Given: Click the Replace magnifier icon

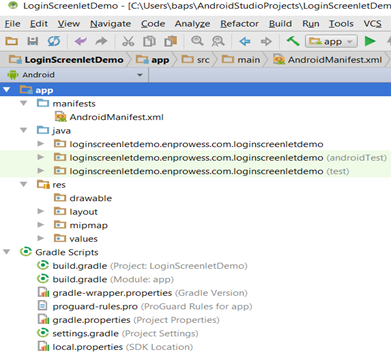Looking at the screenshot, I should click(x=218, y=41).
